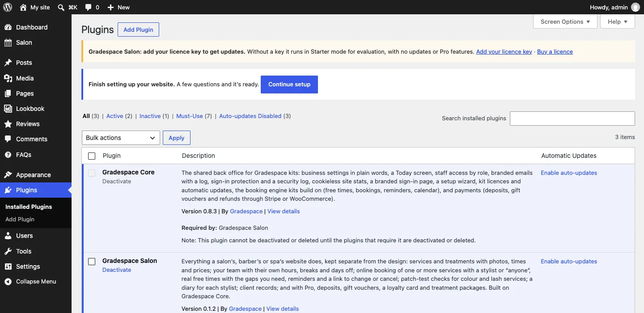This screenshot has height=313, width=644.
Task: Click the Gradespace Salon plugin name
Action: 130,261
